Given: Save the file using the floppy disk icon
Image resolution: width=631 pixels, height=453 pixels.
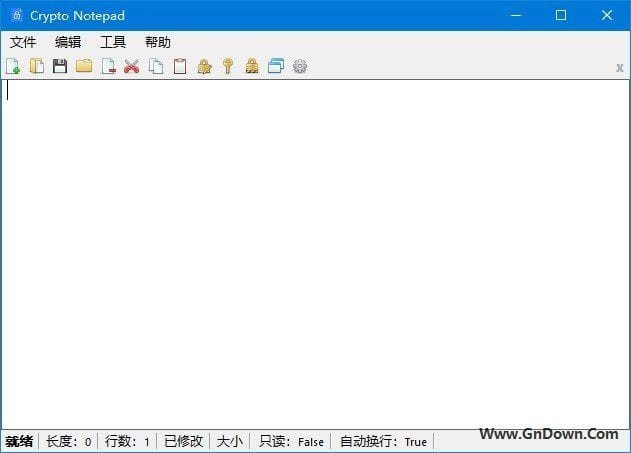Looking at the screenshot, I should tap(60, 66).
